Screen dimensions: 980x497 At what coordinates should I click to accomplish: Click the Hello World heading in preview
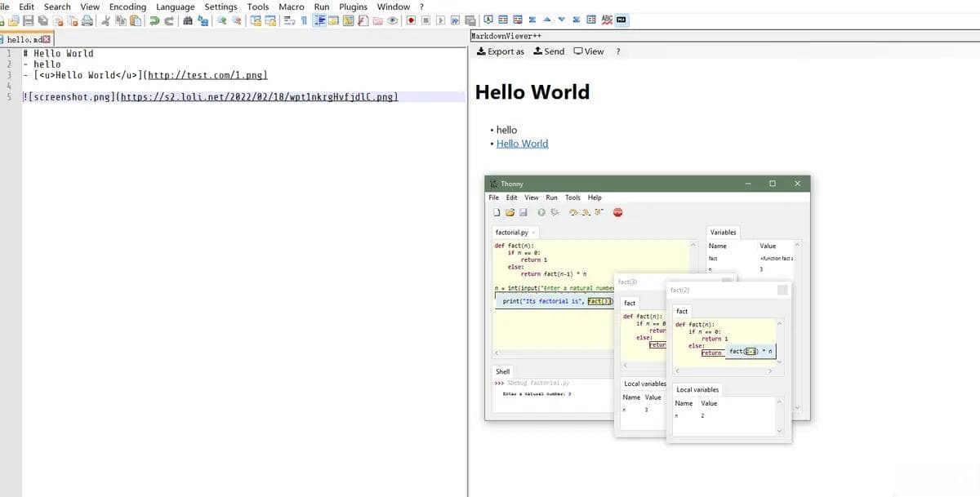tap(532, 92)
